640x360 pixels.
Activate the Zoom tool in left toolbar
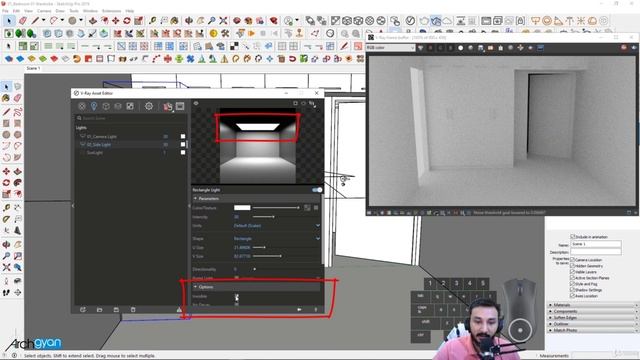pyautogui.click(x=6, y=256)
